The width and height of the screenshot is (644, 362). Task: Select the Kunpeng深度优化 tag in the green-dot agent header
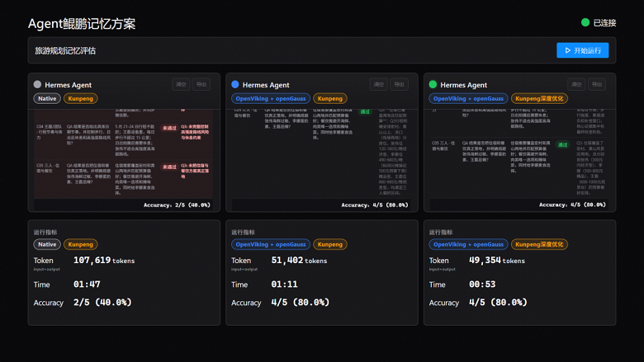coord(540,98)
